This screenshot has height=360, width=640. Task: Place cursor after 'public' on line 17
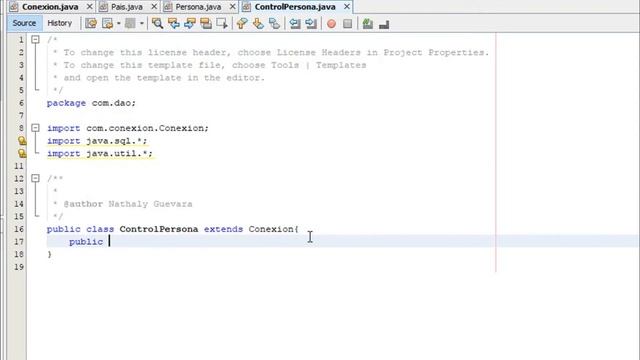(109, 242)
